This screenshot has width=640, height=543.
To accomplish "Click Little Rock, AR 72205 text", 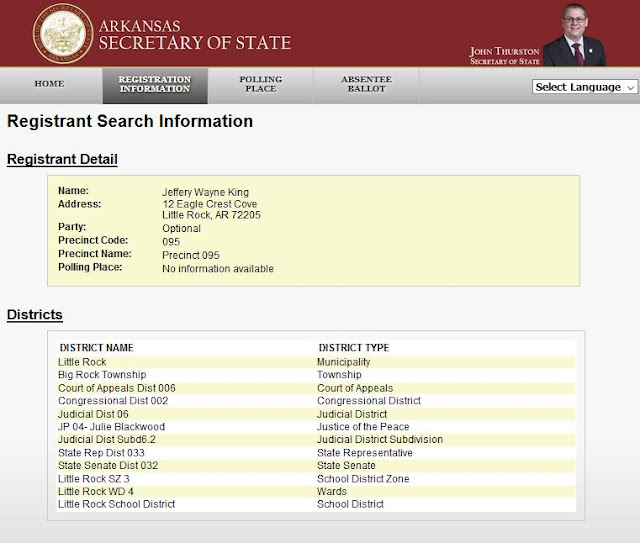I will click(x=211, y=215).
